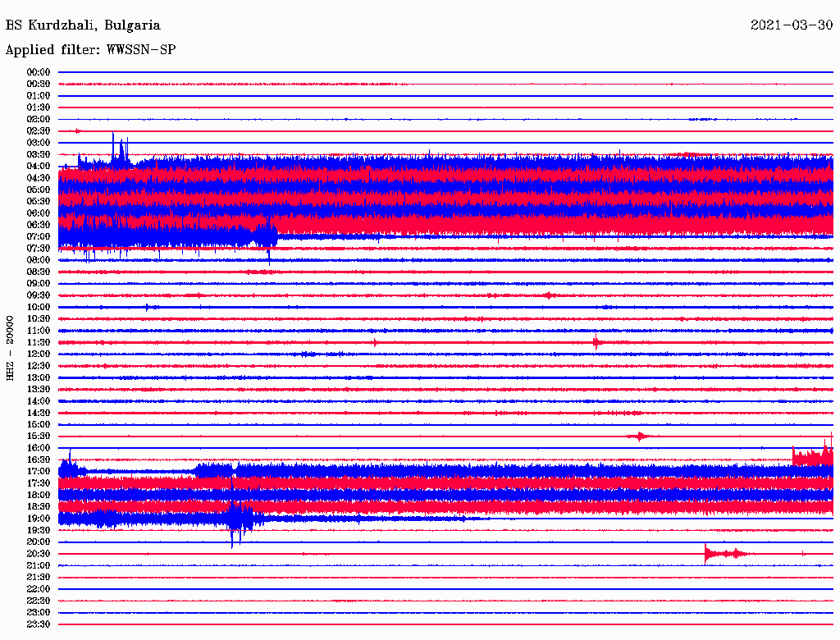840x640 pixels.
Task: Select the 18:30 time label
Action: coord(39,507)
